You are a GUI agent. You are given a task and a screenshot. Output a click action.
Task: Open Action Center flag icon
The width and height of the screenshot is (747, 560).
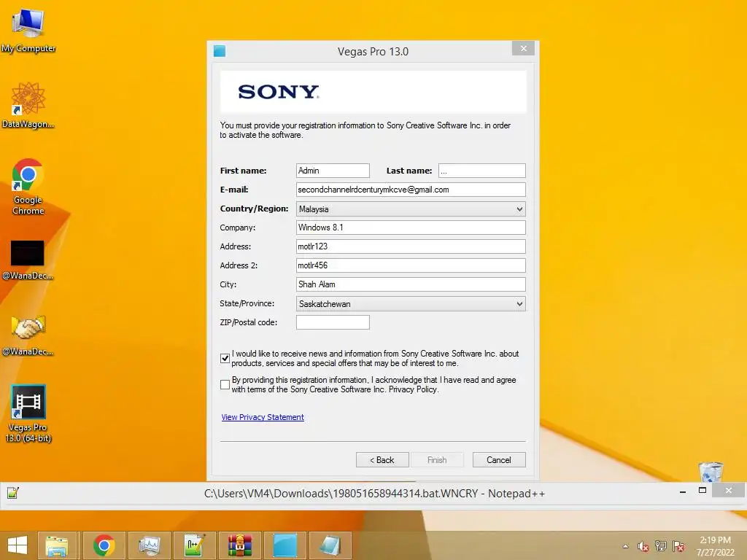(x=678, y=546)
